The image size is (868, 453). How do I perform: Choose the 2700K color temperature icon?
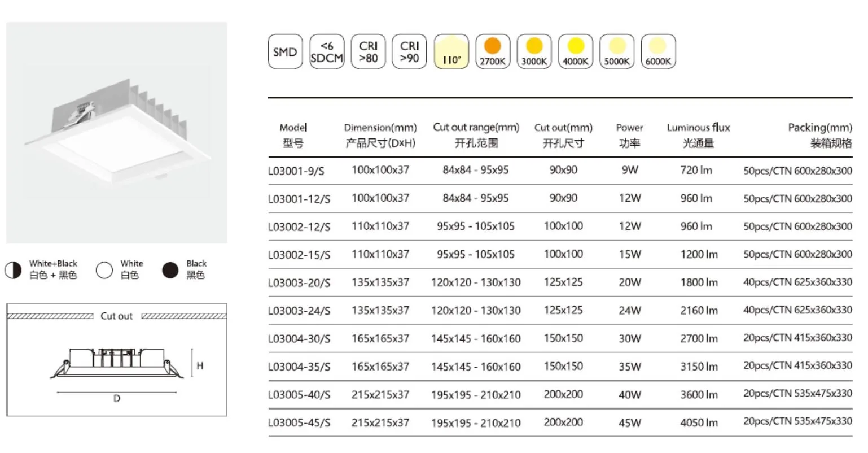pyautogui.click(x=492, y=52)
